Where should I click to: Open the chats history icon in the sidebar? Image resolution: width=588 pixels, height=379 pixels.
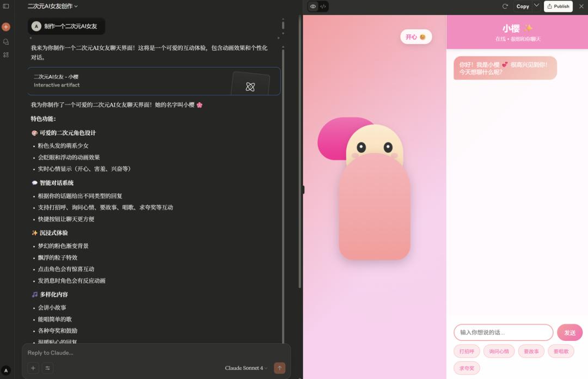tap(6, 41)
